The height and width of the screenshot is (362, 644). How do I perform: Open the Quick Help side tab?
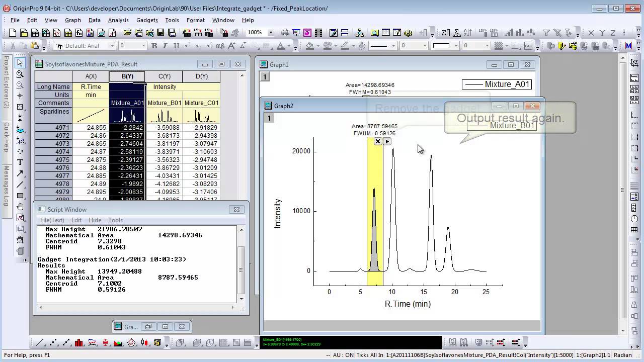click(7, 137)
